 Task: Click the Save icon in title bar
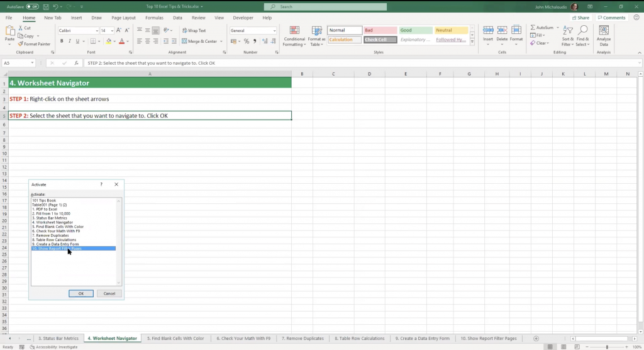coord(45,7)
